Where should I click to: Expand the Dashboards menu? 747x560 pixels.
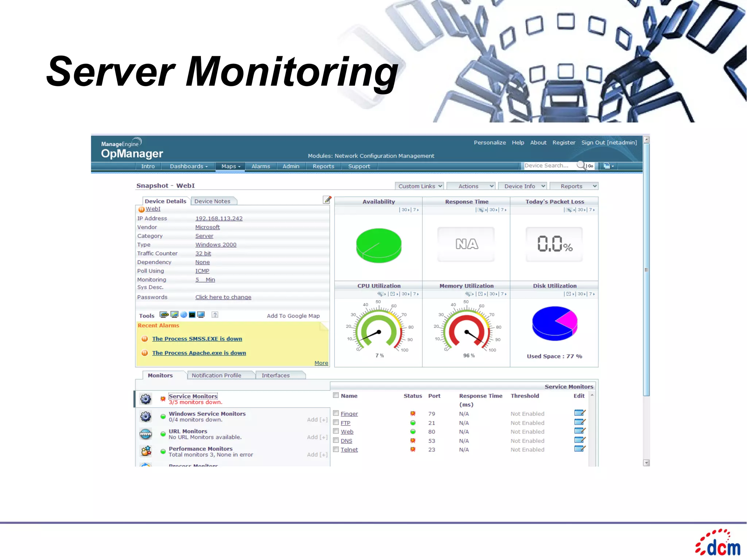pyautogui.click(x=189, y=166)
